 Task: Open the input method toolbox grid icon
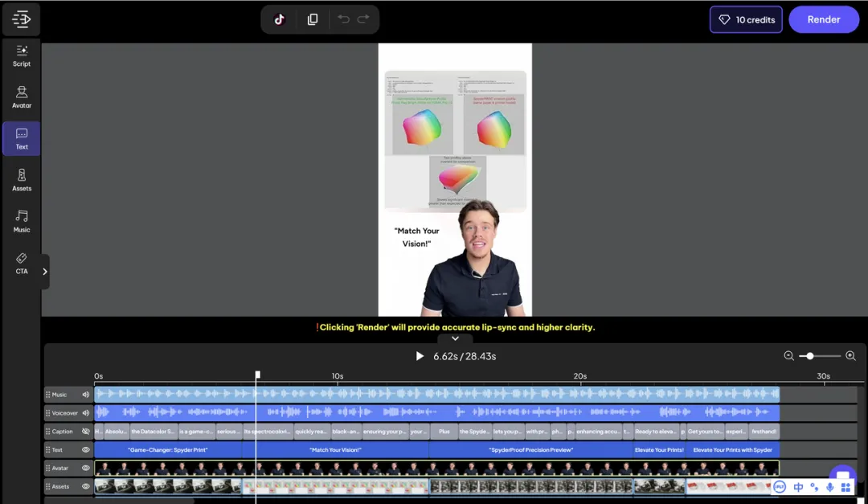[x=845, y=487]
